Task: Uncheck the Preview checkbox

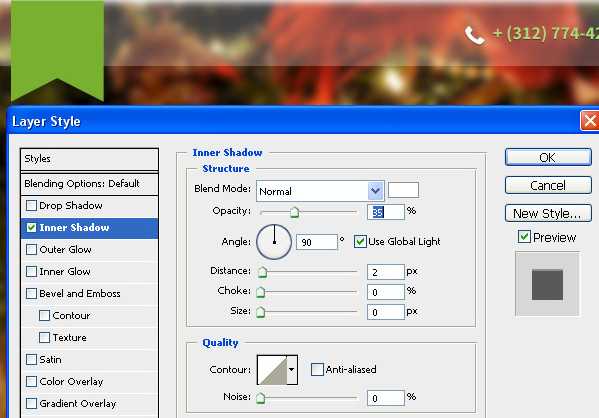Action: pos(524,237)
